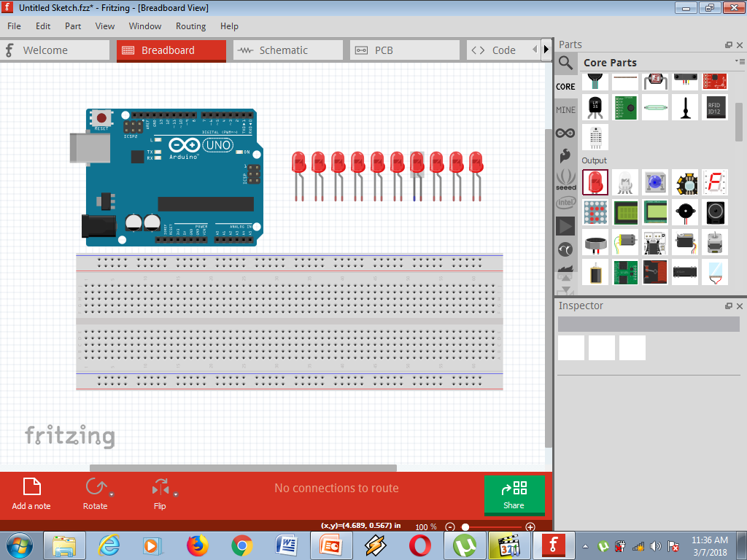Click the zoom out minus button
Viewport: 747px width, 560px height.
coord(449,526)
